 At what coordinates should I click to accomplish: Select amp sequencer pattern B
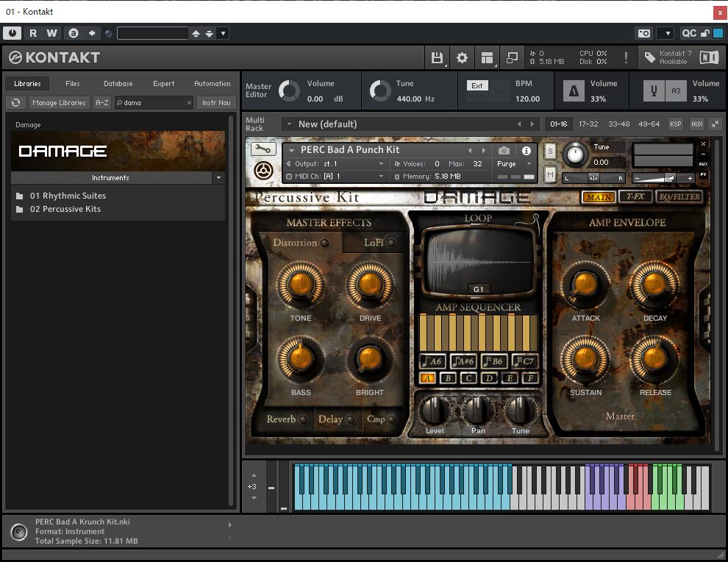pos(448,378)
